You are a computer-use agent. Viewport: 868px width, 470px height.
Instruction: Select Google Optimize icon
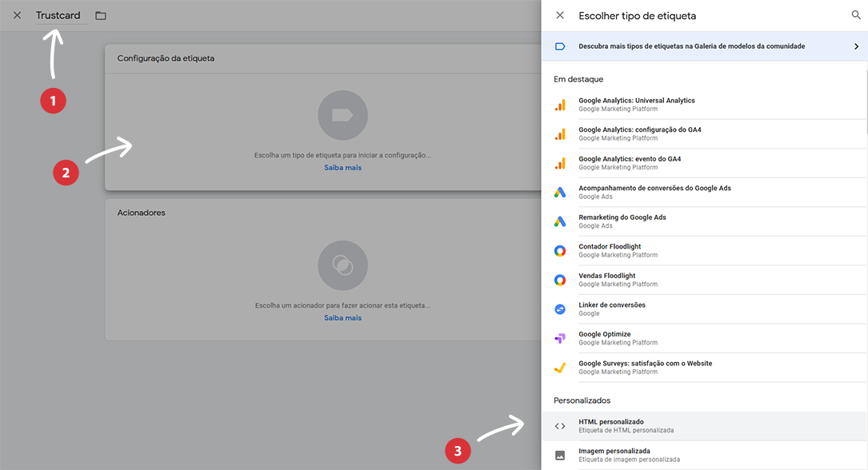point(560,338)
